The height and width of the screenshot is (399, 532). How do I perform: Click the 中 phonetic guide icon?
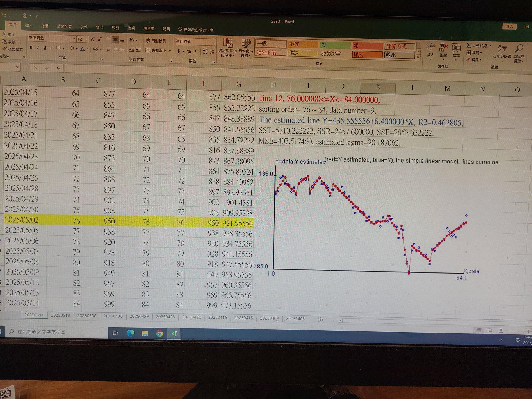click(x=96, y=49)
